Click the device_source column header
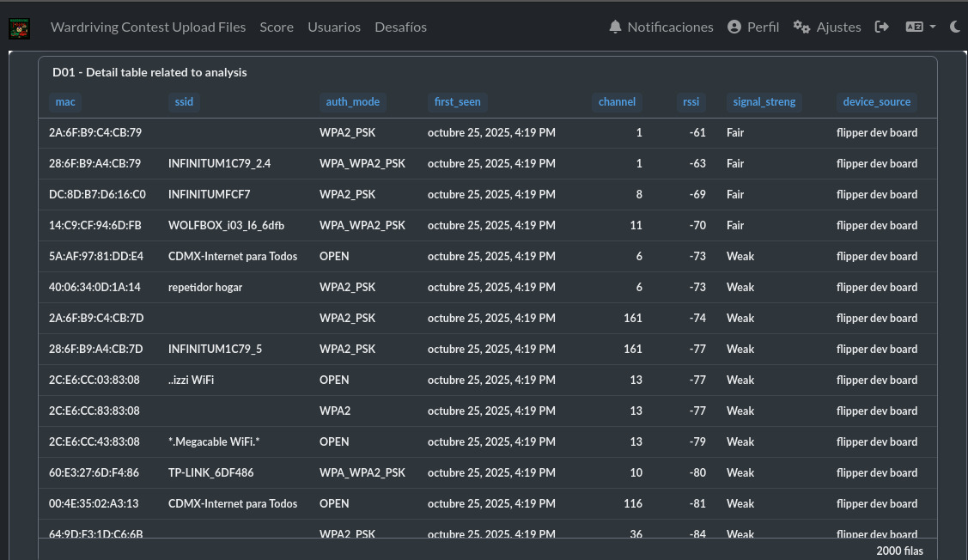The height and width of the screenshot is (560, 968). pos(876,101)
